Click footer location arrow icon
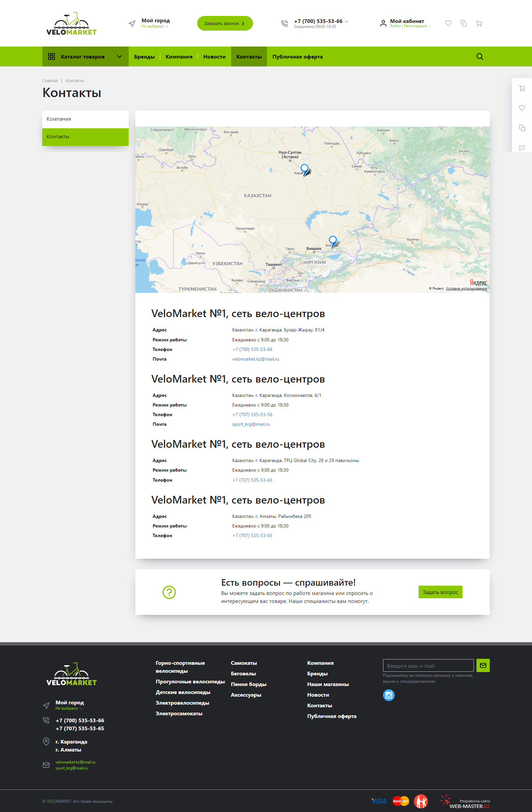 point(46,705)
